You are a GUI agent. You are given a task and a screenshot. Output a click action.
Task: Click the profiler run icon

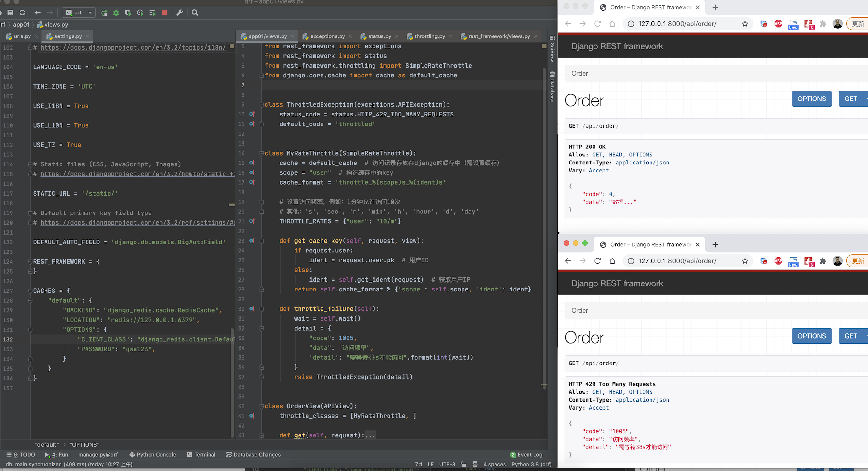[140, 12]
